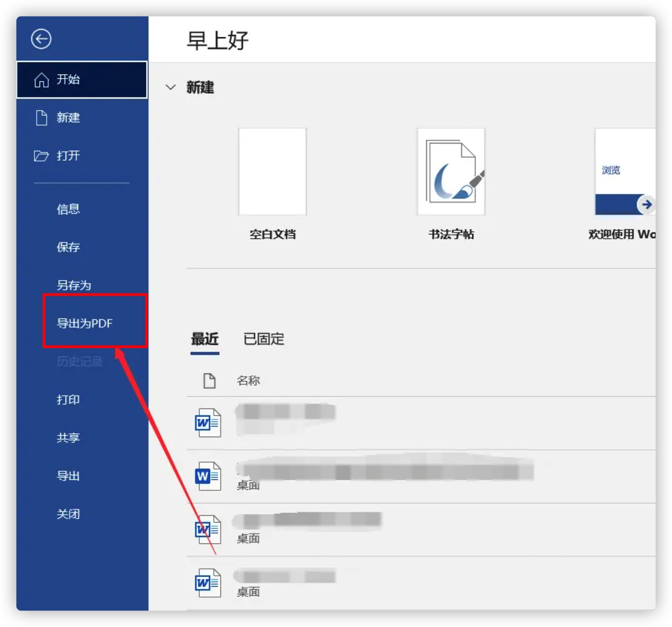Screen dimensions: 672x627
Task: Click 关闭 in the sidebar
Action: 68,514
